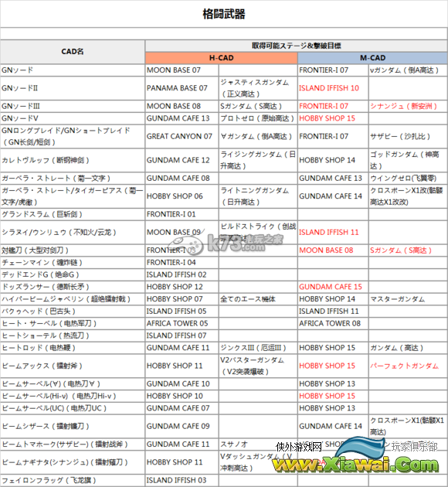Select the ライジングガンダム (日升高达) cell

pos(258,160)
